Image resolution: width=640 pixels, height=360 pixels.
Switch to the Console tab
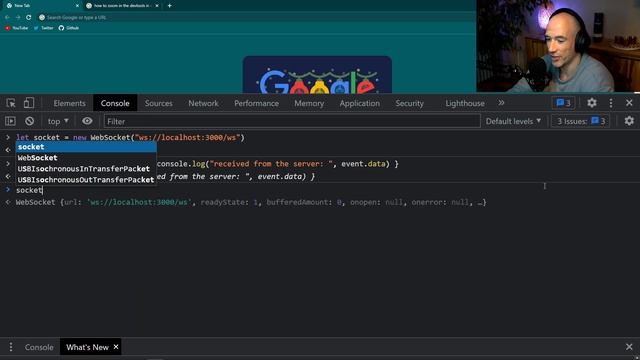(115, 103)
